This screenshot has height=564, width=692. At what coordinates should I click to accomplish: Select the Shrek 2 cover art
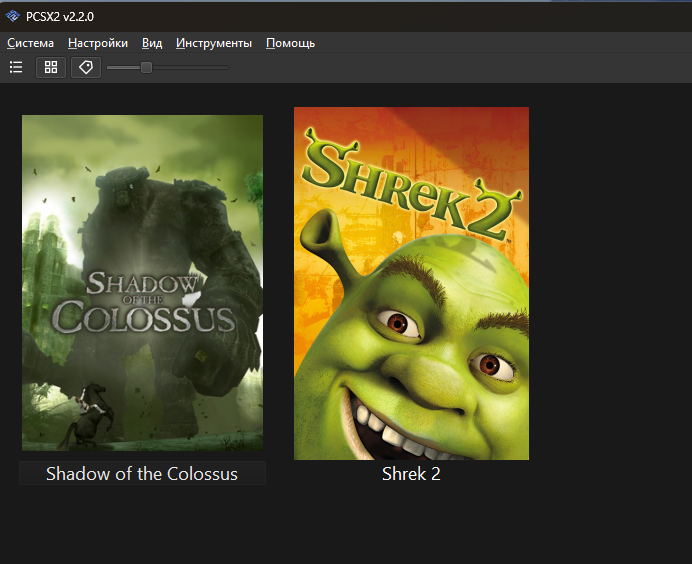point(411,283)
